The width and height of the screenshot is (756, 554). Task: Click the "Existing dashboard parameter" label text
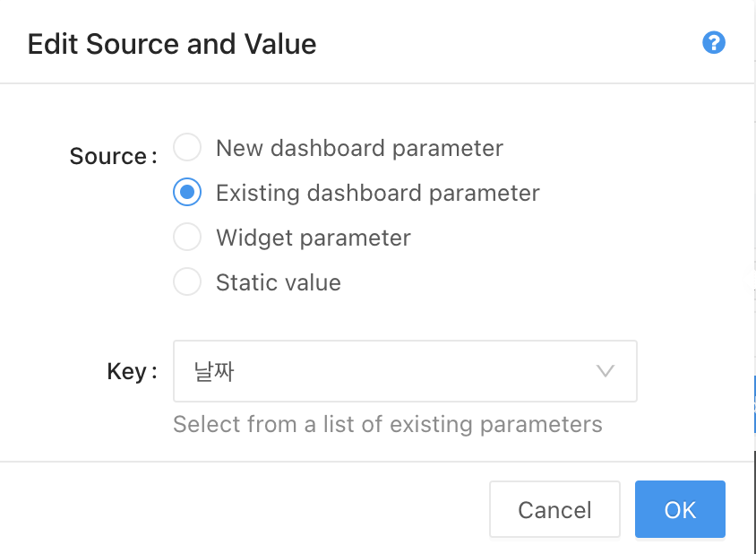click(377, 193)
